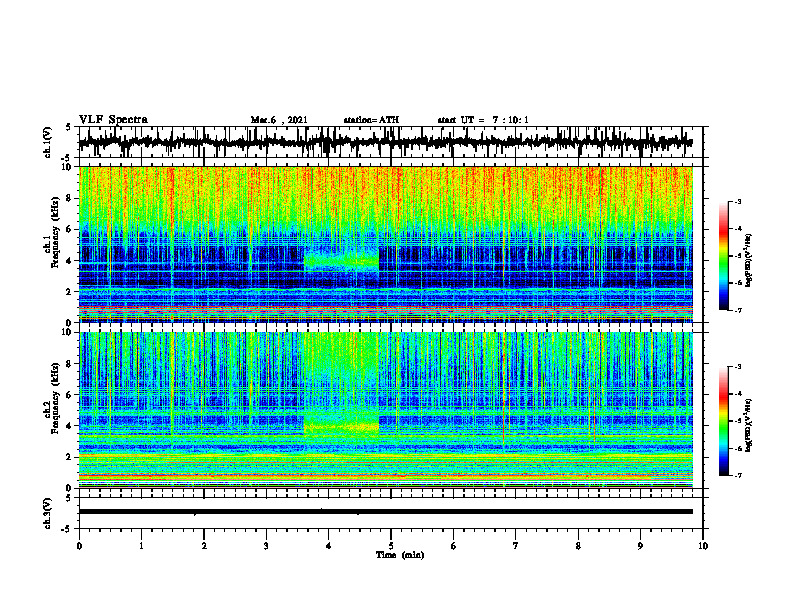Click time-axis tick label "2"
Screen dimensions: 792x612
204,546
